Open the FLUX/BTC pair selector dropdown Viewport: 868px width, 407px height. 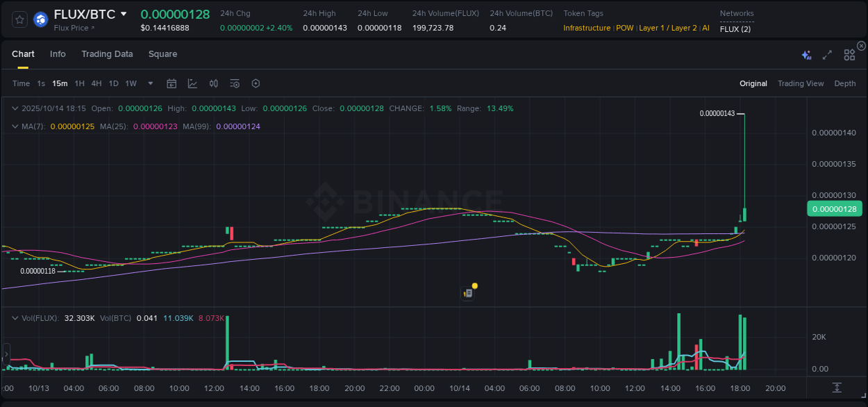click(124, 13)
